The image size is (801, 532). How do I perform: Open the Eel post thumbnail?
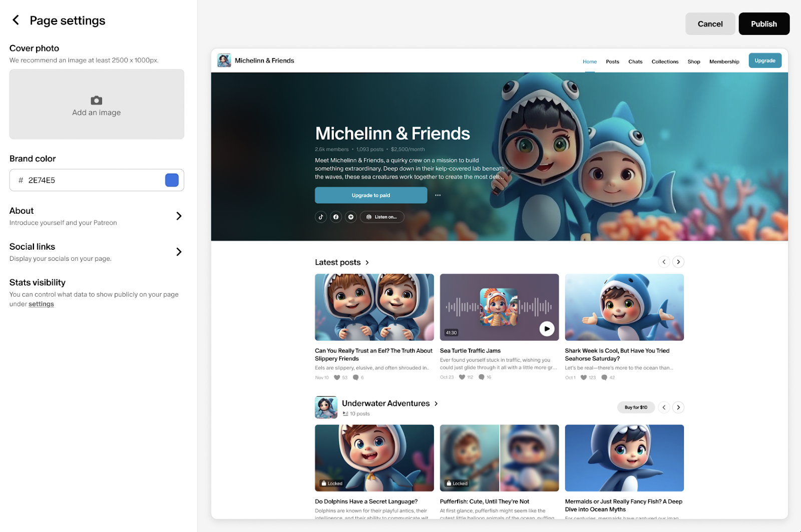374,307
